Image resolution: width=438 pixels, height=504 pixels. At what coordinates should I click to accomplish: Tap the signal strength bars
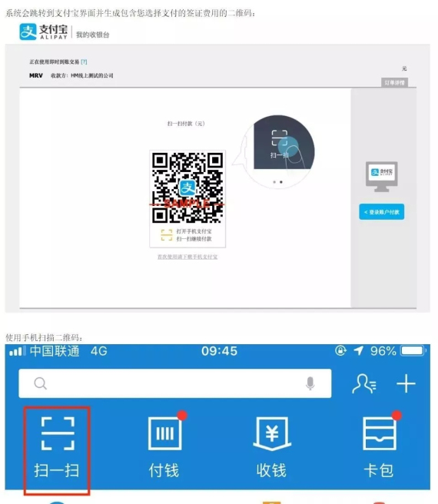[x=18, y=351]
